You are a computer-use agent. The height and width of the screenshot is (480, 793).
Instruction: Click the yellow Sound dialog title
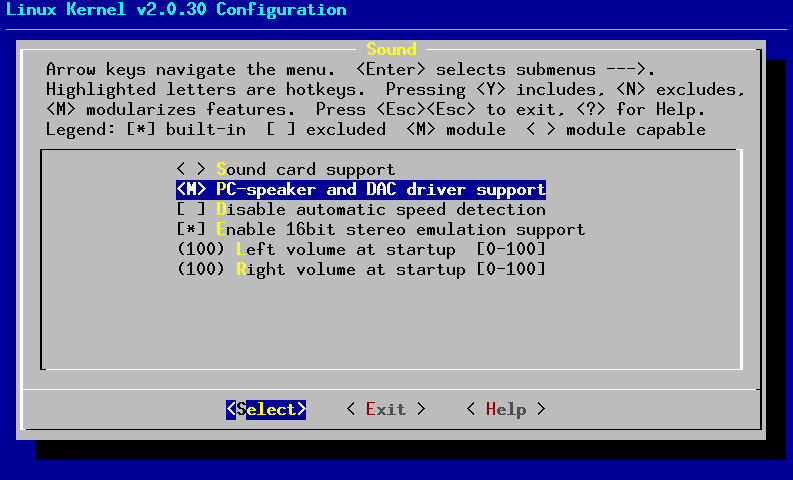click(391, 49)
